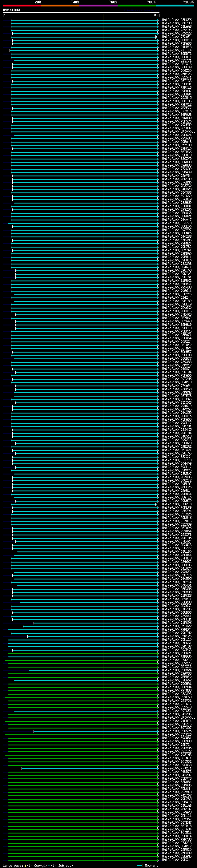Click the white query sequence bar
The image size is (197, 868).
click(81, 12)
